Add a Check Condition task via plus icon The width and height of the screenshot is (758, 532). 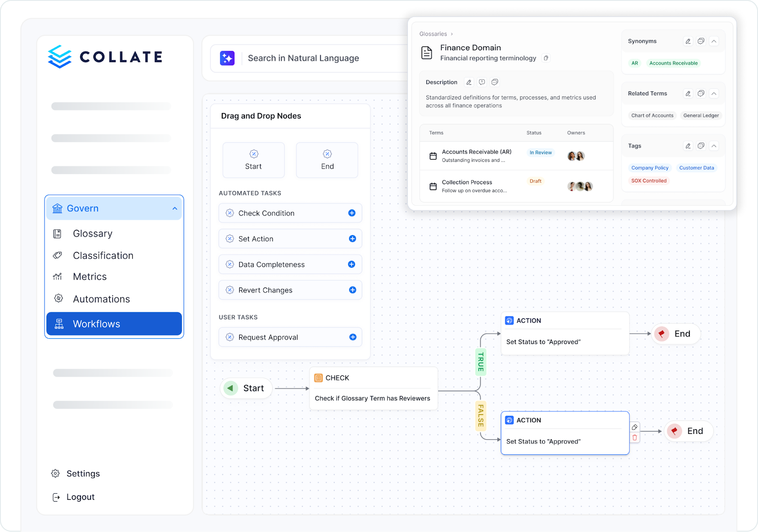(x=352, y=213)
